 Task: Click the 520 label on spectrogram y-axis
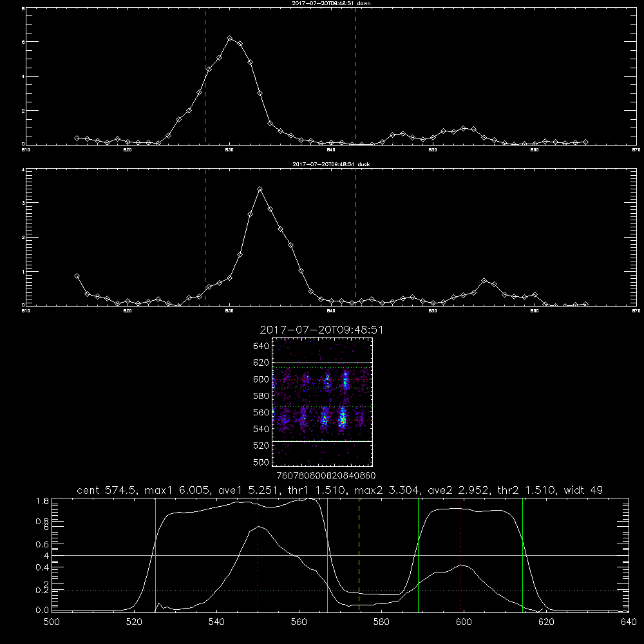tap(261, 446)
